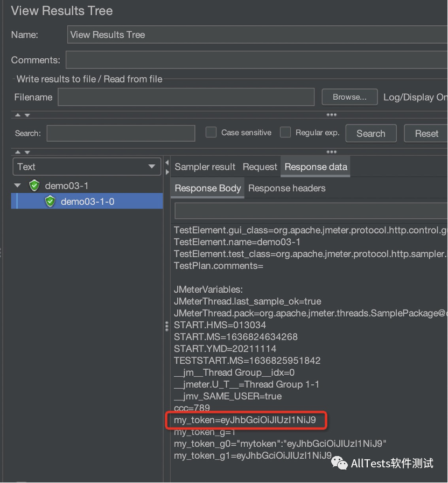The image size is (448, 483).
Task: Open the Response headers sub-tab
Action: 287,188
